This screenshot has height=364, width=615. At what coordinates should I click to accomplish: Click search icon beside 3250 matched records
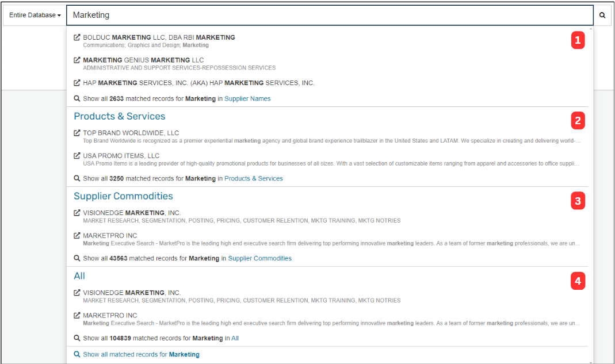pos(77,178)
